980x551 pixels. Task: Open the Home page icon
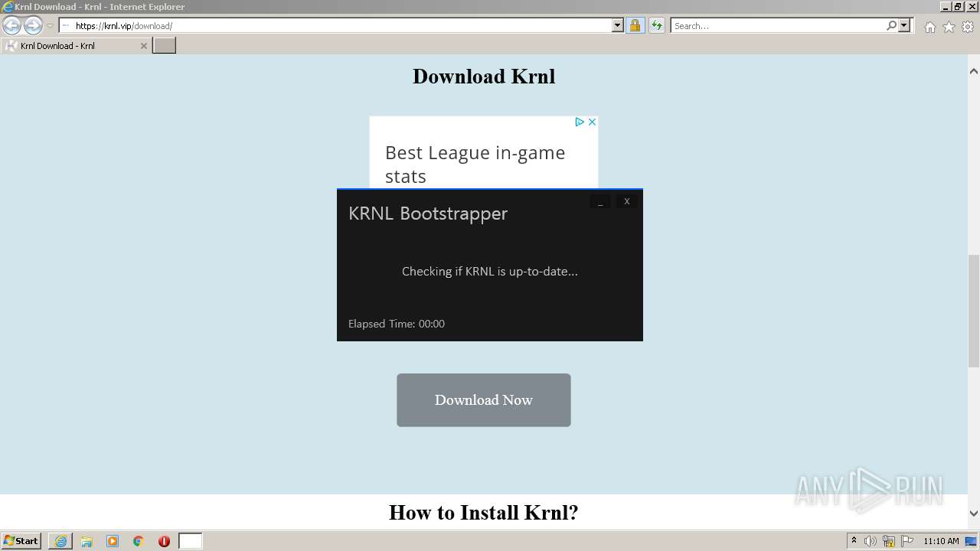pos(929,27)
